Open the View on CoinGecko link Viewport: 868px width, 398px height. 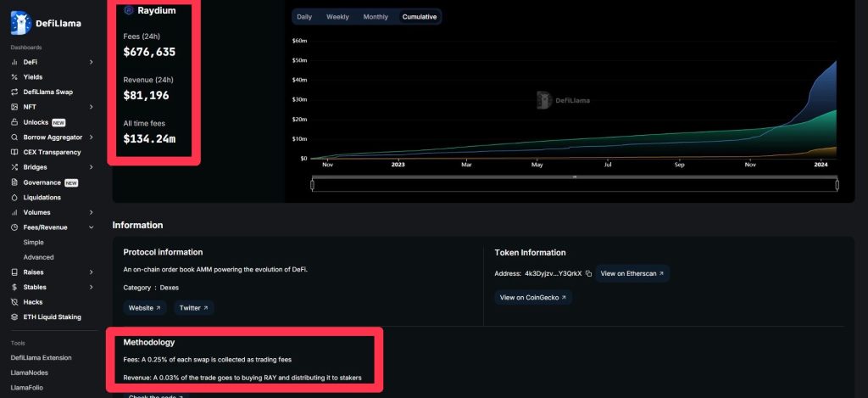click(533, 297)
